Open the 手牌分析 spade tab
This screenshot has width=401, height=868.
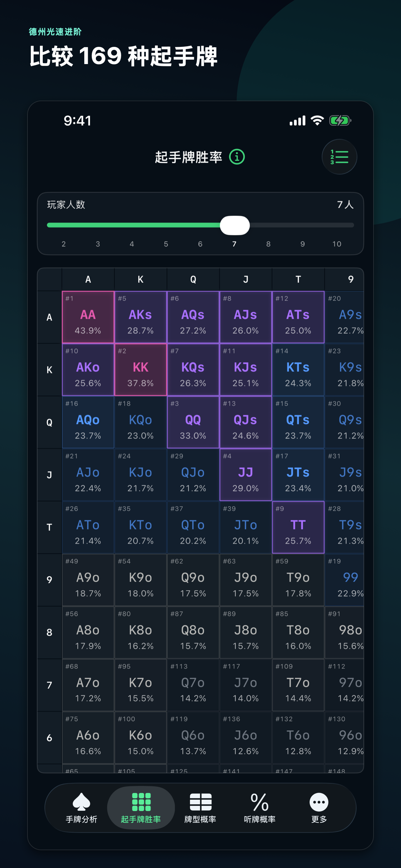tap(82, 808)
